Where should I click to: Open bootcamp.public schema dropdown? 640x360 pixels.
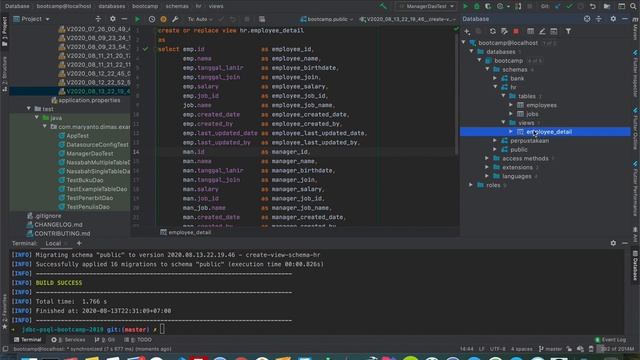pos(327,19)
